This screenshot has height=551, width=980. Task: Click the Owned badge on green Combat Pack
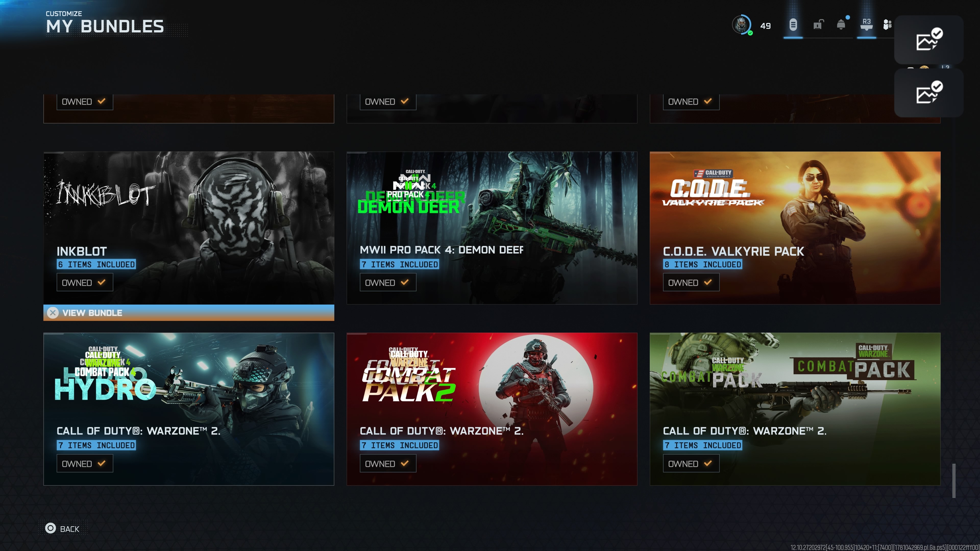(x=691, y=464)
